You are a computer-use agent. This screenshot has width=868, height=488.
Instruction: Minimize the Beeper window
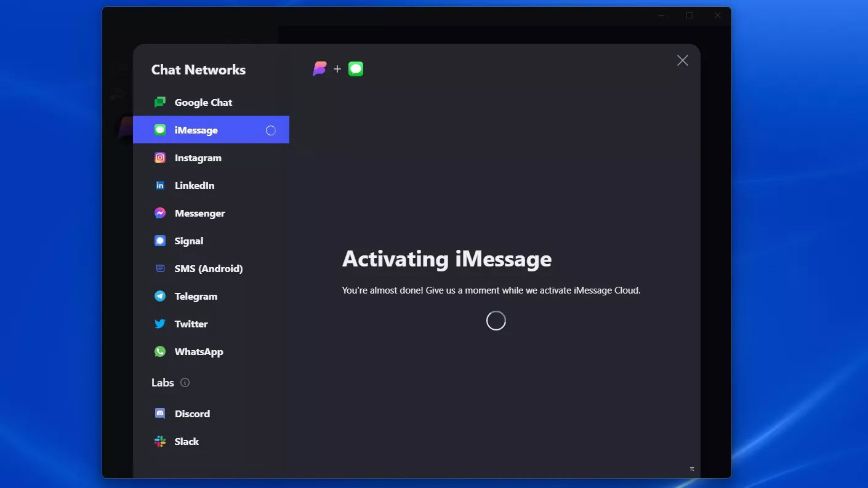661,16
